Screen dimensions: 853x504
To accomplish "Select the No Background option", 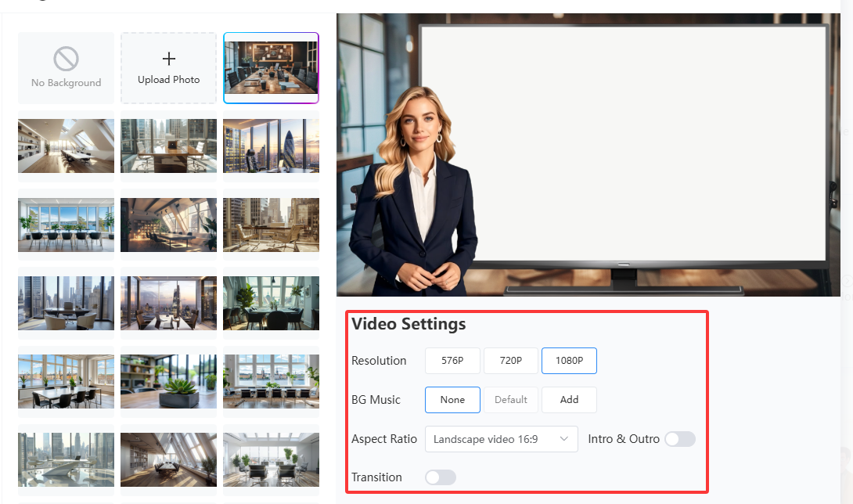I will (x=66, y=68).
